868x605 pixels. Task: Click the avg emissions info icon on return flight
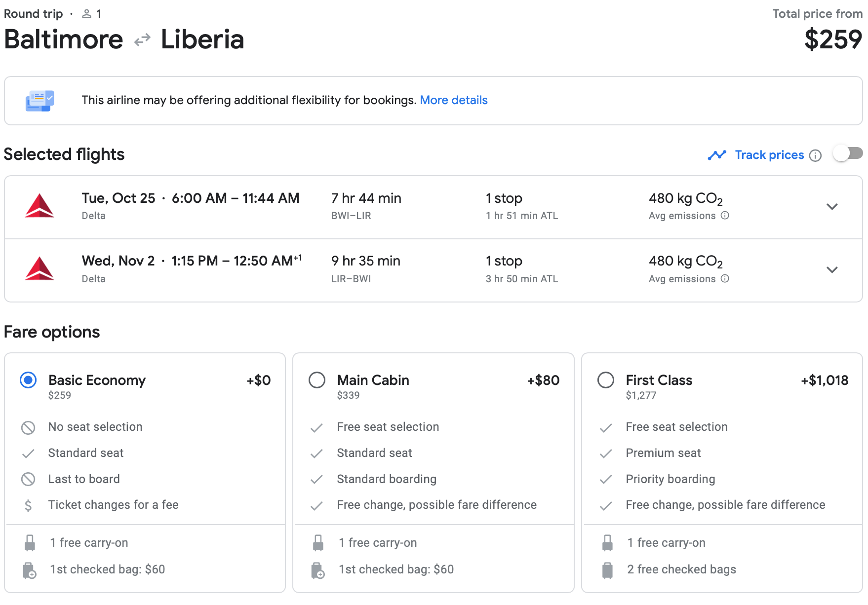[x=725, y=278]
